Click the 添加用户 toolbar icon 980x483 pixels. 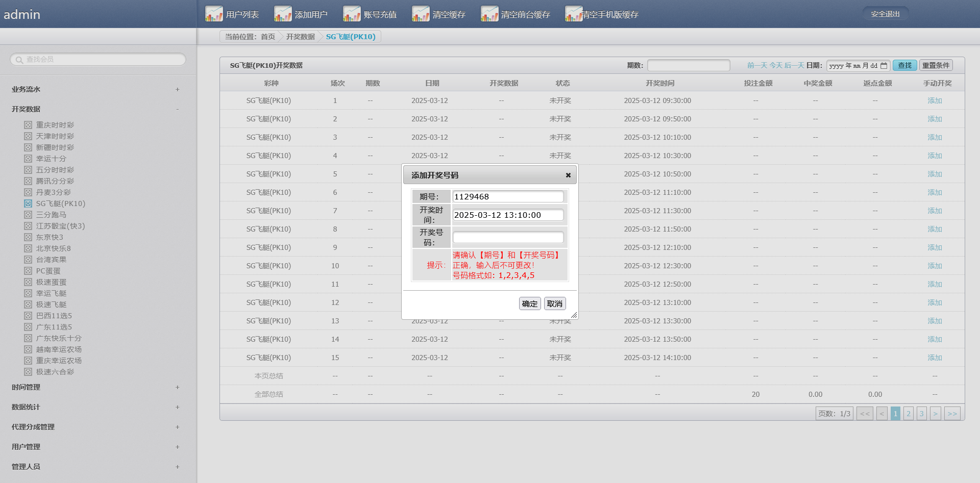[x=283, y=14]
